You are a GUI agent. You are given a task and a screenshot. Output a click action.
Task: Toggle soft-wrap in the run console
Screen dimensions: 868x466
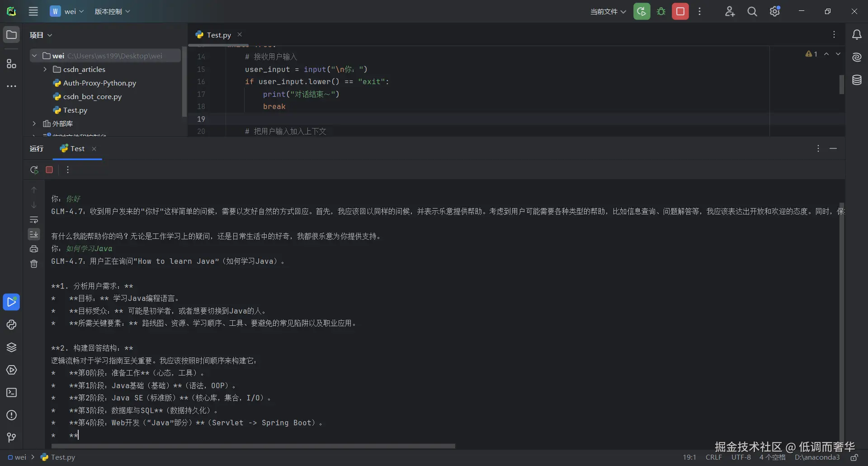(34, 220)
